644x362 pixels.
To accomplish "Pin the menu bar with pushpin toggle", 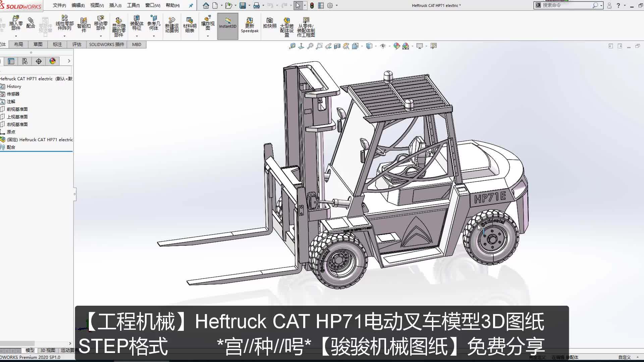I will pos(191,5).
